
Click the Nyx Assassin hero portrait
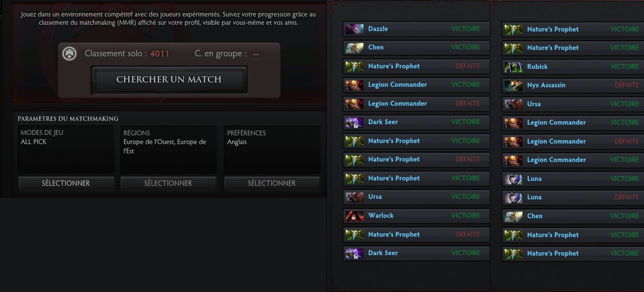[513, 85]
